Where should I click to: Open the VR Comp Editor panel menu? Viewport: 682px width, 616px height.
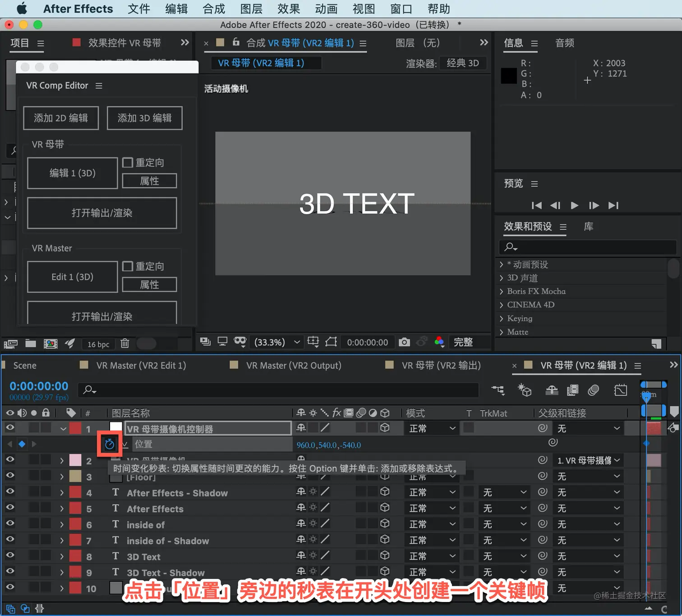click(99, 86)
